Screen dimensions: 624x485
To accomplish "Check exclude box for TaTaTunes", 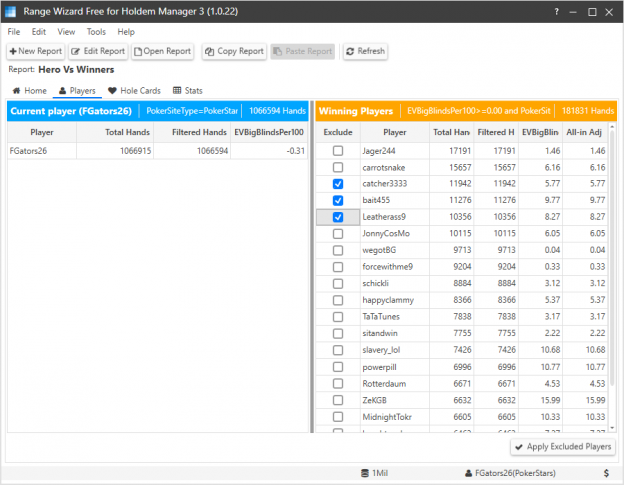I will click(338, 317).
